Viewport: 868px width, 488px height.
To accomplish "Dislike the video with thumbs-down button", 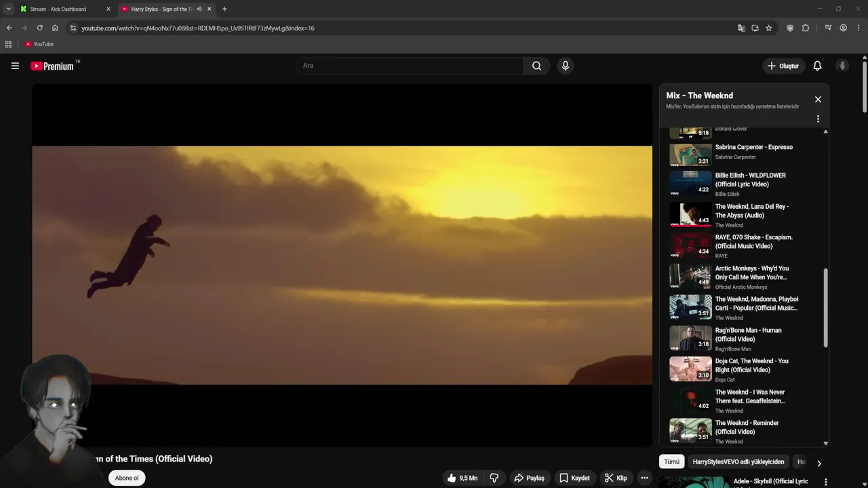I will (x=494, y=478).
